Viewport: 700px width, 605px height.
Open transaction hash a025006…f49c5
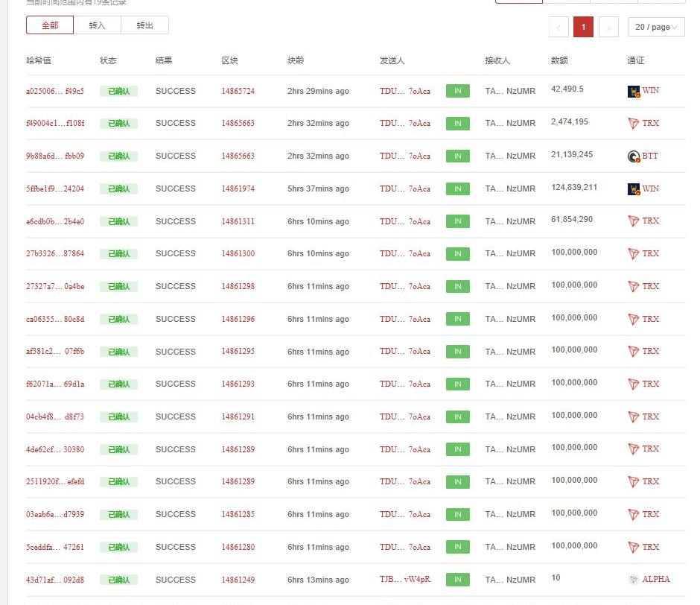click(55, 92)
